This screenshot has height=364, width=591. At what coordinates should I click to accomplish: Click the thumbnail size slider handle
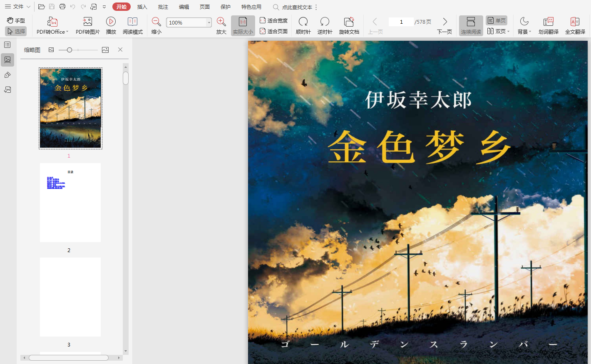(x=70, y=50)
